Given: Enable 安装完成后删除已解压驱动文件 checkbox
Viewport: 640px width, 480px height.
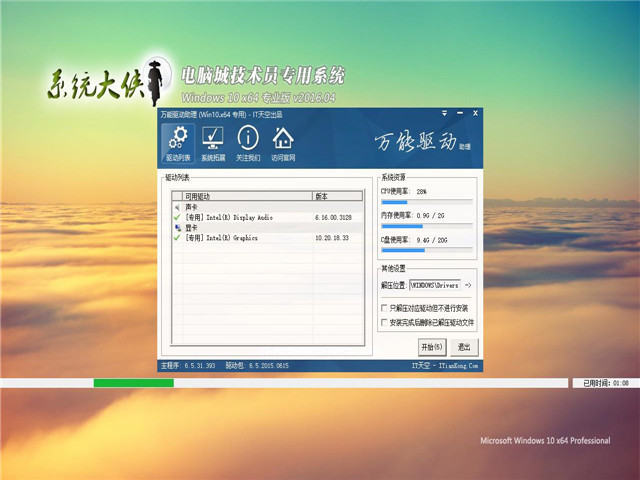Looking at the screenshot, I should click(385, 323).
